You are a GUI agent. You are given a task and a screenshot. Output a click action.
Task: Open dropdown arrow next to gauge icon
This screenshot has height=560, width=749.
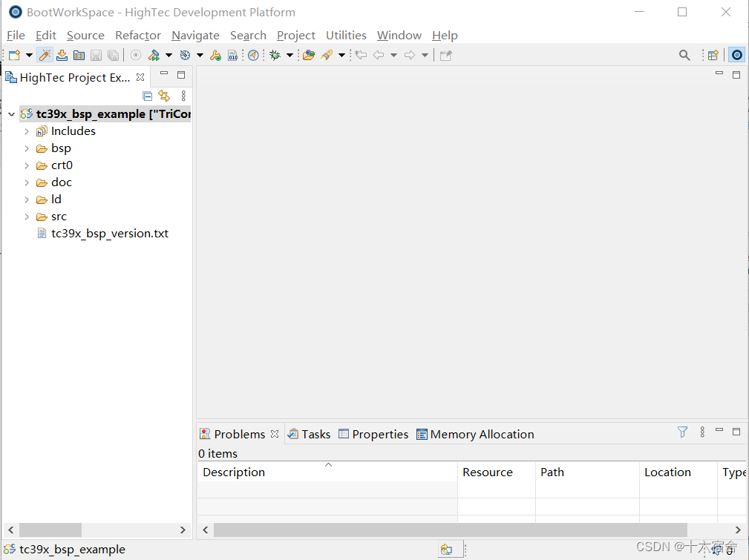[x=200, y=56]
